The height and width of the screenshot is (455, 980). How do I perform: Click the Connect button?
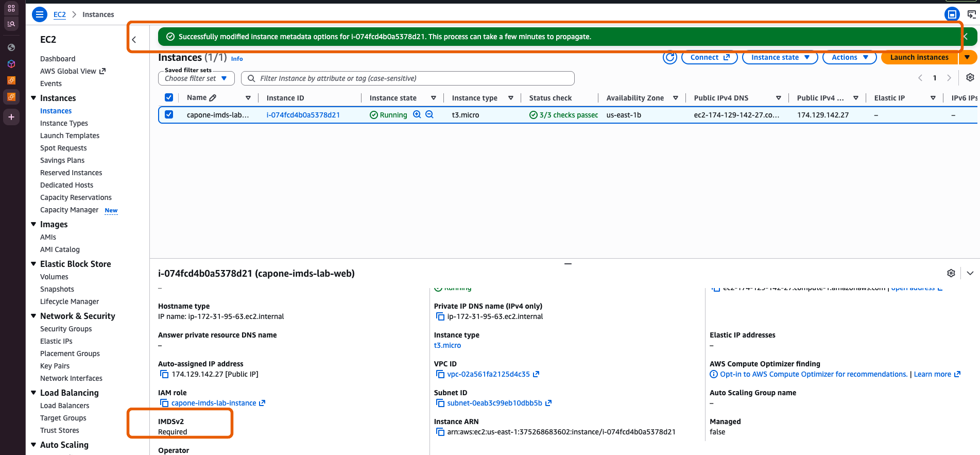(x=710, y=57)
